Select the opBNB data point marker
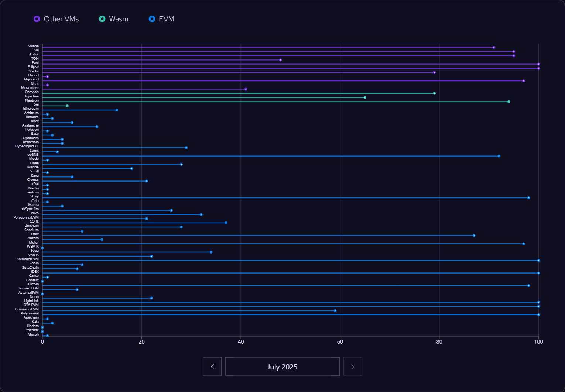Image resolution: width=565 pixels, height=392 pixels. click(x=499, y=156)
